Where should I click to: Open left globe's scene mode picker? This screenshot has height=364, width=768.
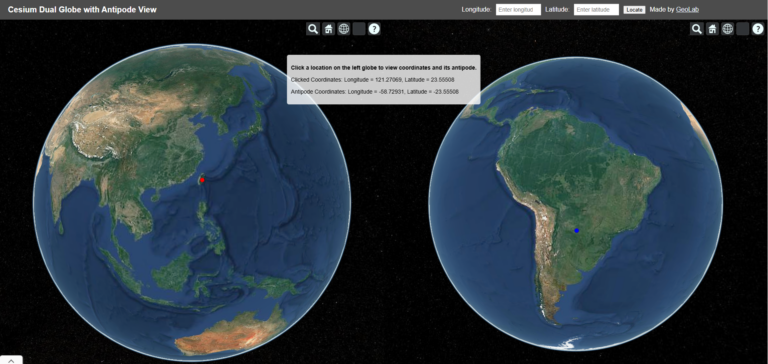pos(344,29)
